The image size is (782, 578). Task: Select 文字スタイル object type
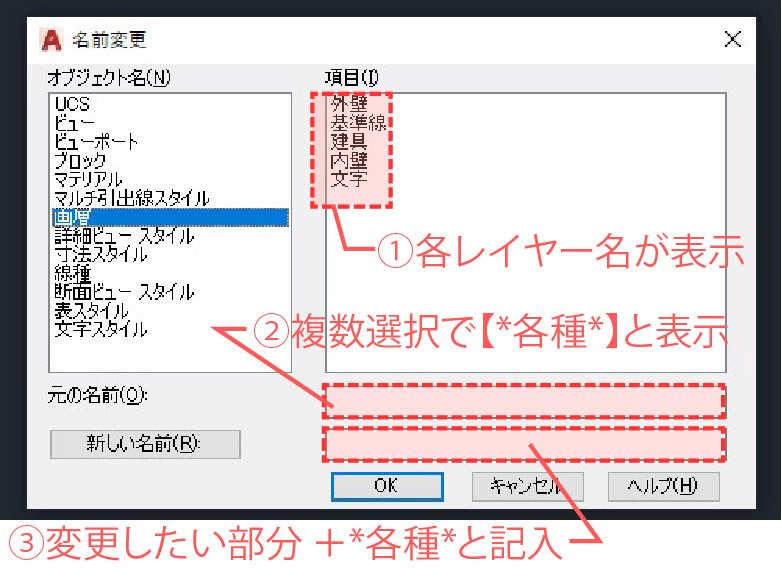pyautogui.click(x=101, y=329)
